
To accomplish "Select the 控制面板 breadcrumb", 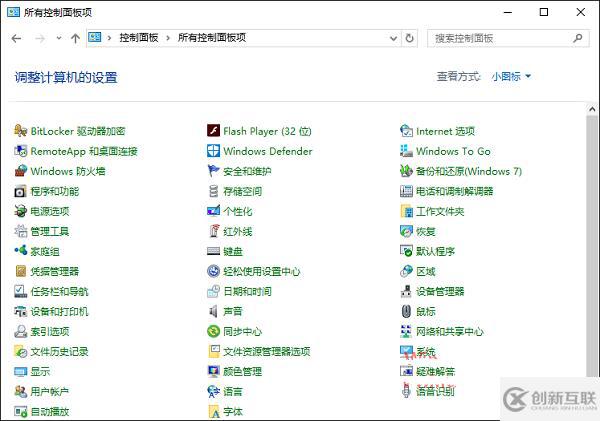I will click(139, 38).
